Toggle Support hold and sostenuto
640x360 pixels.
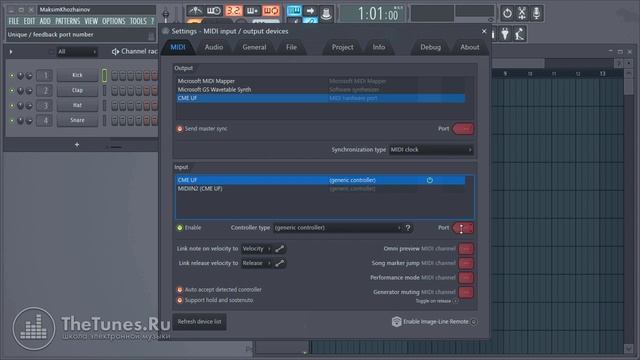(180, 300)
